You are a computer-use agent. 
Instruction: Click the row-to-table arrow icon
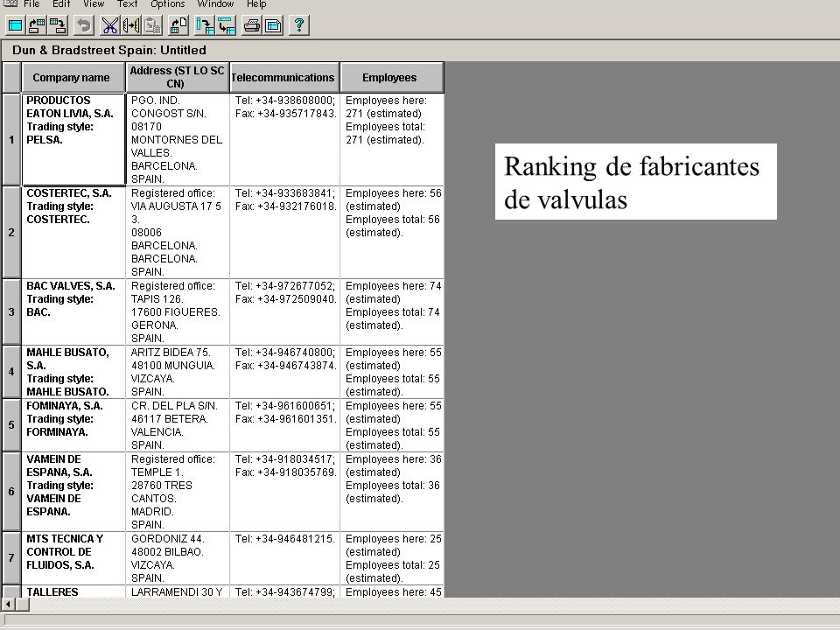(x=226, y=25)
